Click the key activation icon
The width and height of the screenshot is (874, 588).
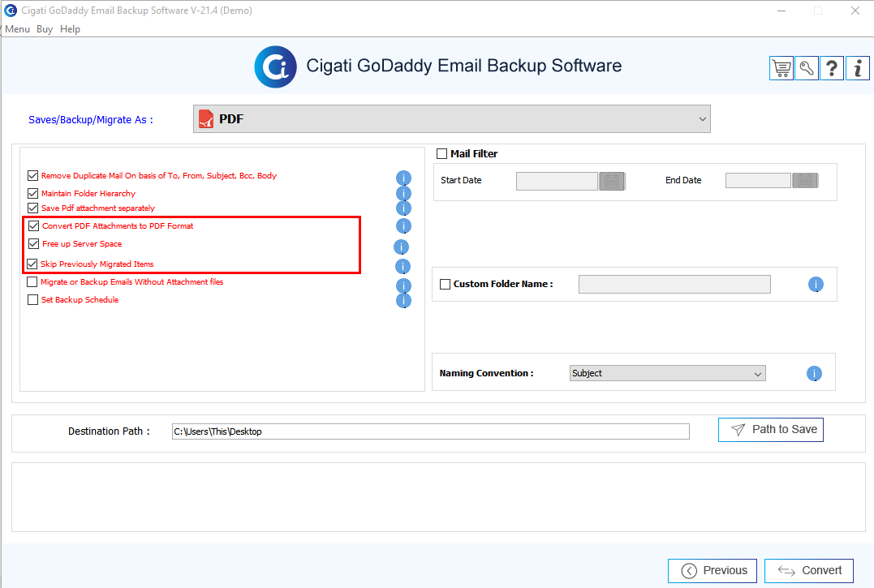point(807,68)
